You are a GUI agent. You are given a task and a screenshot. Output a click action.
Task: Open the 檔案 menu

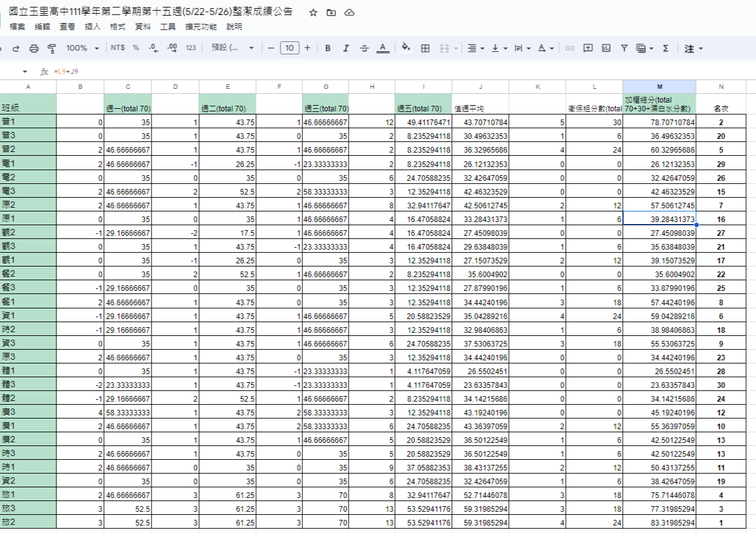(x=18, y=27)
